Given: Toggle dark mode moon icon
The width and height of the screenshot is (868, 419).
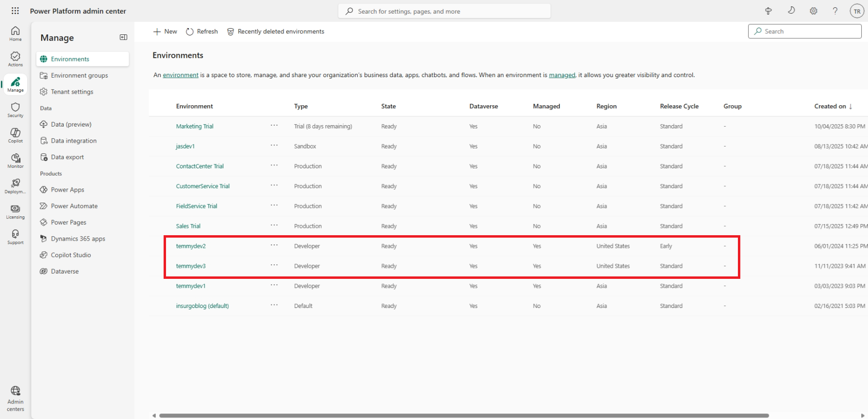Looking at the screenshot, I should (x=791, y=11).
